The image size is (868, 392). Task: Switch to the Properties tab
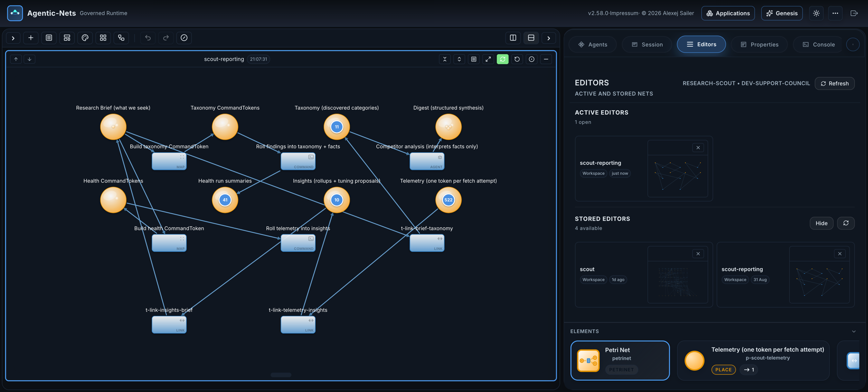tap(759, 44)
